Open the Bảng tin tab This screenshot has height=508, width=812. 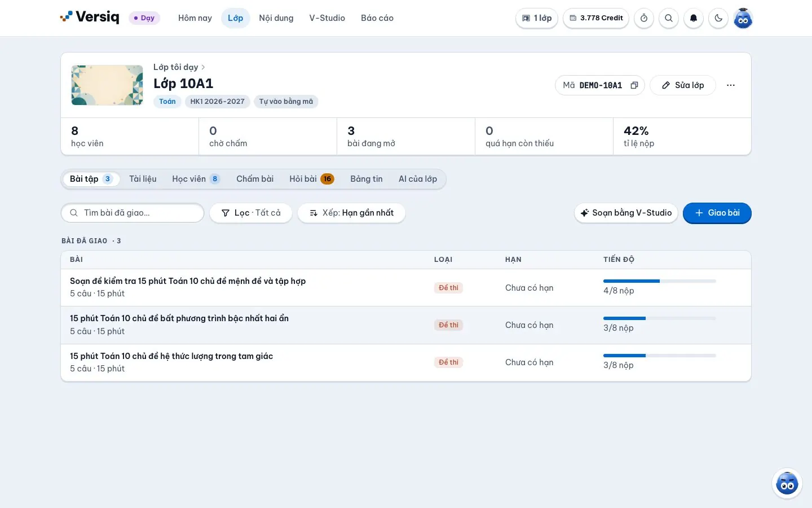[367, 179]
